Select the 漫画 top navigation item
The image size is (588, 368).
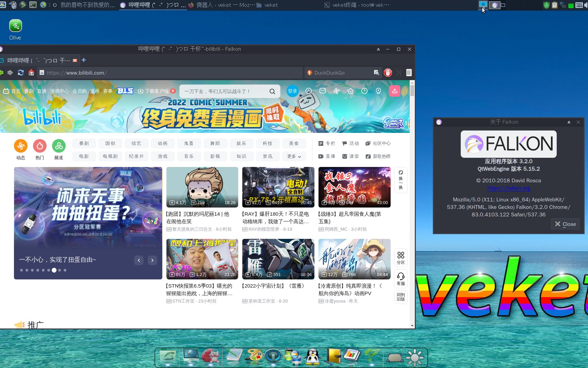95,91
